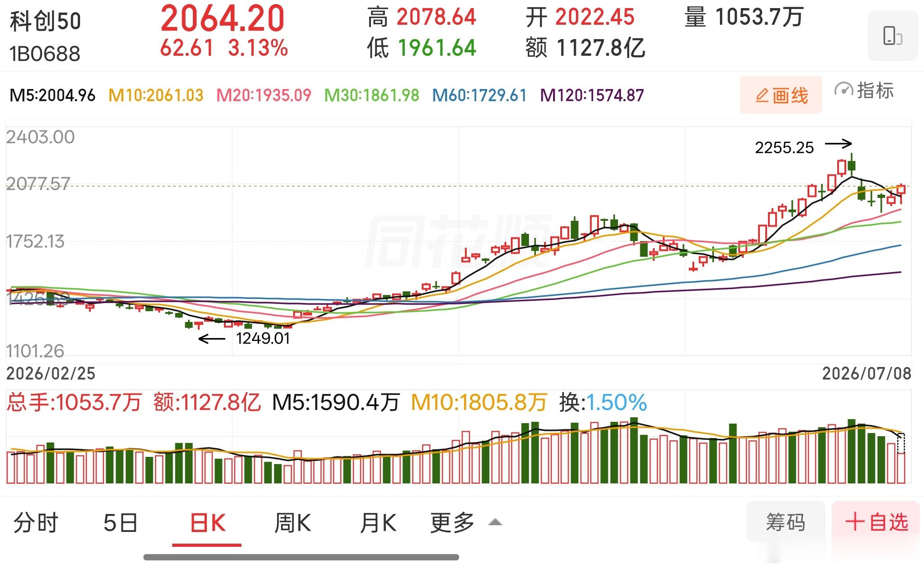Open the 画线 drawing tool
Viewport: 924px width, 572px height.
pyautogui.click(x=781, y=95)
